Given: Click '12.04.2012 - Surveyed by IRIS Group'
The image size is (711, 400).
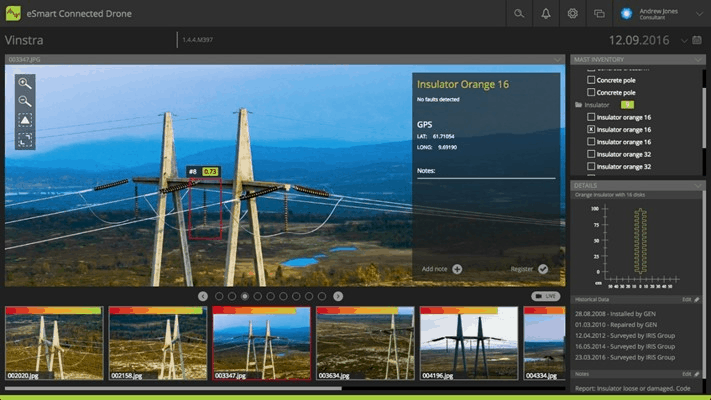Looking at the screenshot, I should [625, 336].
